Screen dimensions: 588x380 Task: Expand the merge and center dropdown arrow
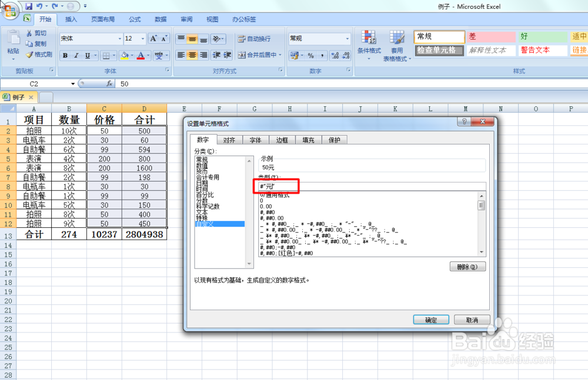(280, 55)
